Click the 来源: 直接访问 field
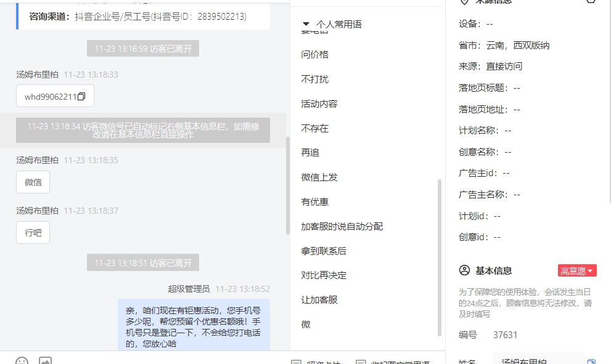 (x=491, y=66)
